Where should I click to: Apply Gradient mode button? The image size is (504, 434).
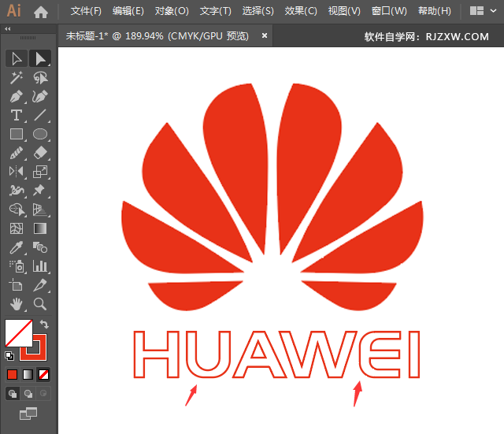tap(28, 374)
